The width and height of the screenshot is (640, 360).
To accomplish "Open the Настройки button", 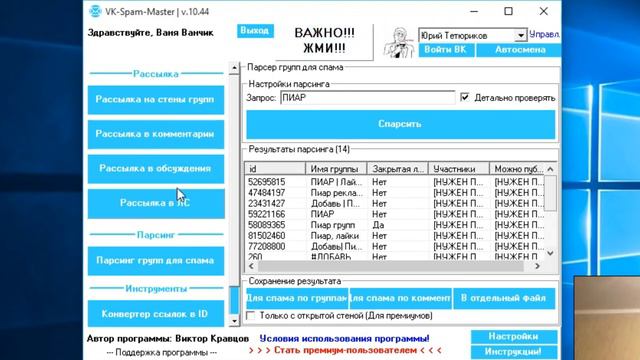I will [x=513, y=337].
